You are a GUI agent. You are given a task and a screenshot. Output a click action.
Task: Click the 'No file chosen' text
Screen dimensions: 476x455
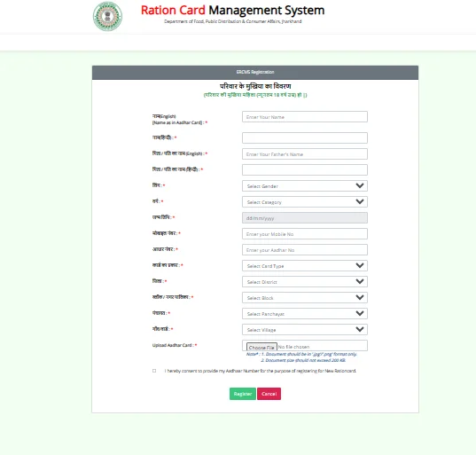coord(293,347)
